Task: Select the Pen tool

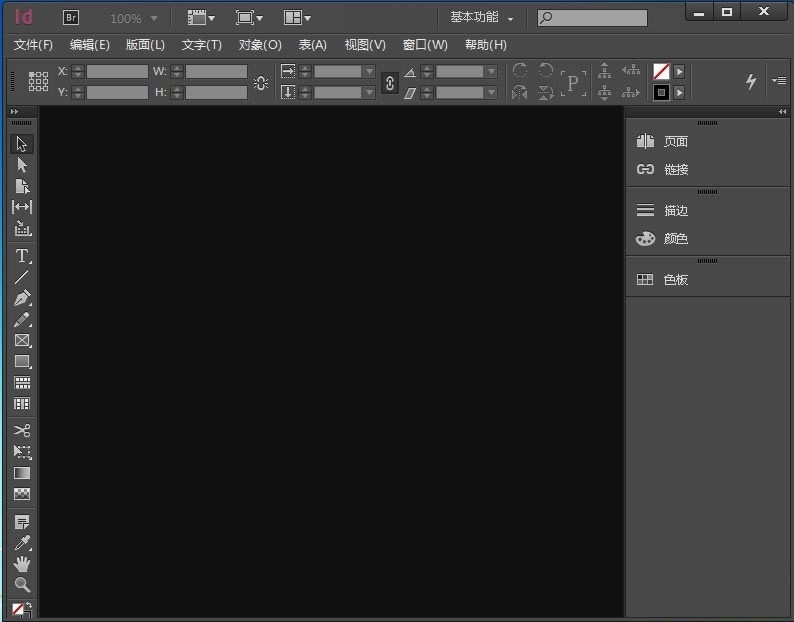Action: click(22, 298)
